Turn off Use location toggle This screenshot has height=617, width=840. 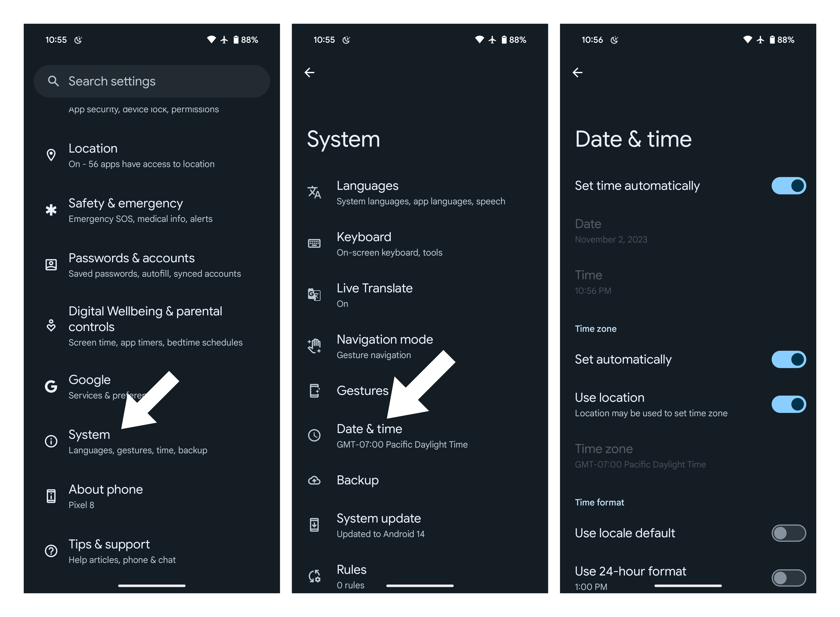(x=789, y=404)
